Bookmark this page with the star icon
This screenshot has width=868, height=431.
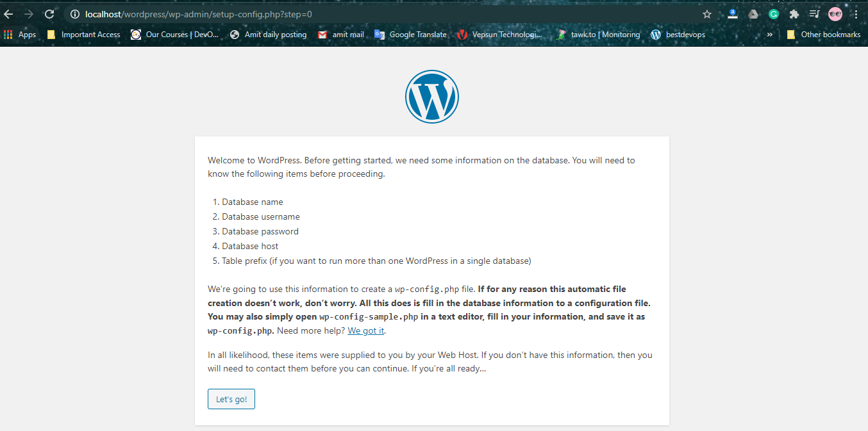point(707,13)
